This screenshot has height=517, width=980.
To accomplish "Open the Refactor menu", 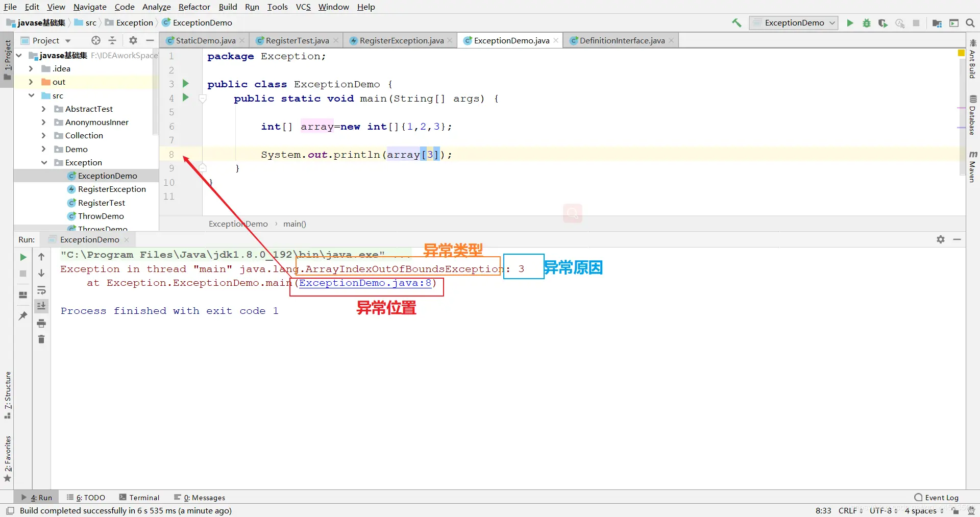I will point(194,7).
